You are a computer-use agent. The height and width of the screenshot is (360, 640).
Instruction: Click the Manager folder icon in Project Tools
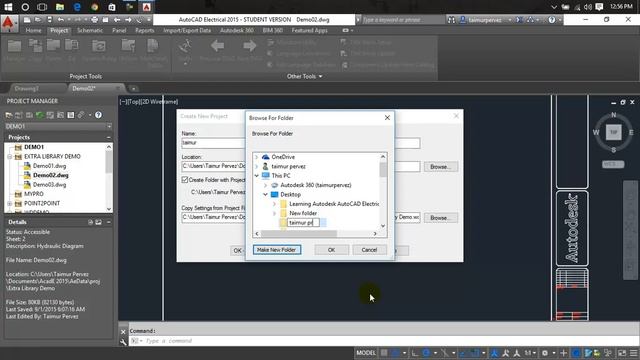coord(14,46)
